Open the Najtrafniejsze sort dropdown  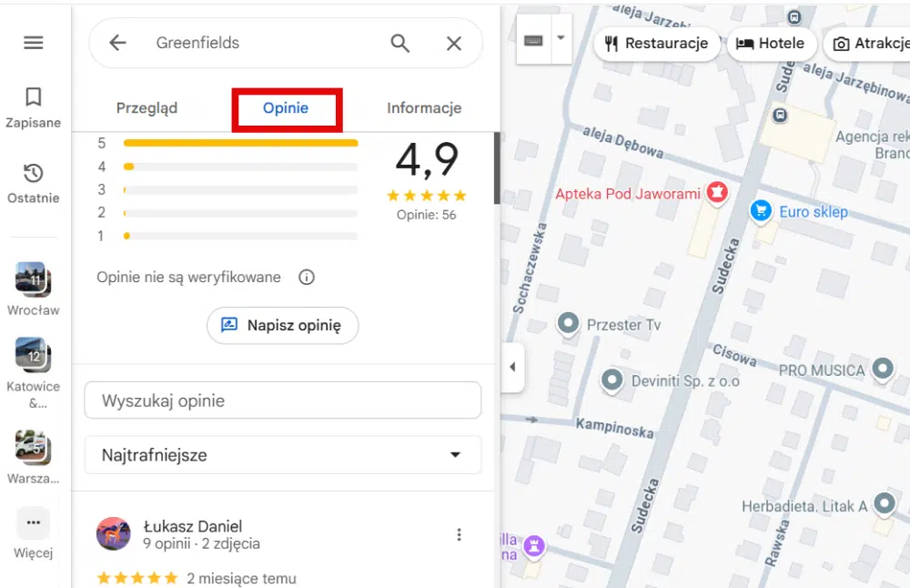coord(282,454)
